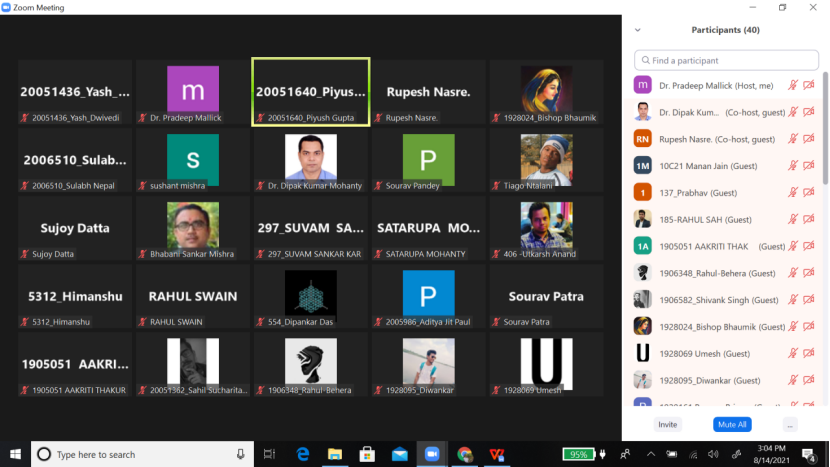Click the participants list scrollbar
This screenshot has height=467, width=830.
824,130
